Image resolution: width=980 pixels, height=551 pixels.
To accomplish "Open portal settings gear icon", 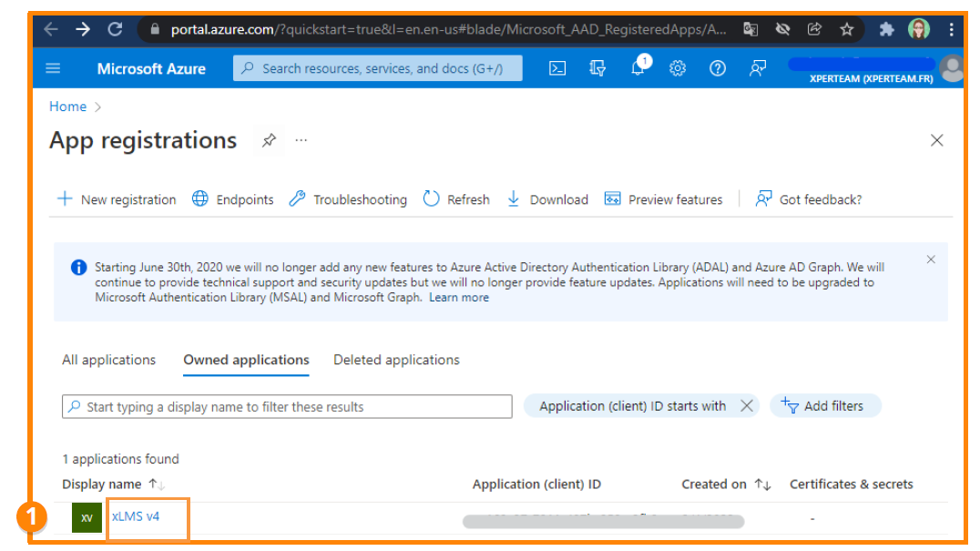I will point(678,68).
